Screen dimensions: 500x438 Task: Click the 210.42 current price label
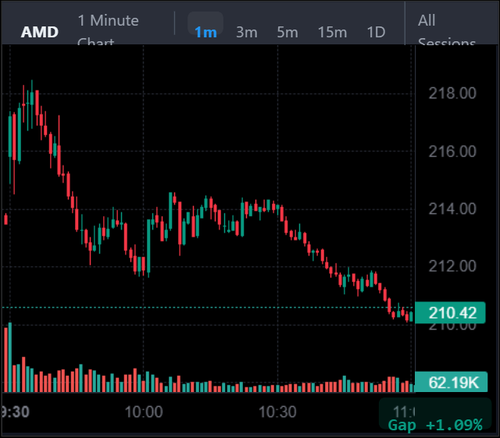(x=450, y=313)
